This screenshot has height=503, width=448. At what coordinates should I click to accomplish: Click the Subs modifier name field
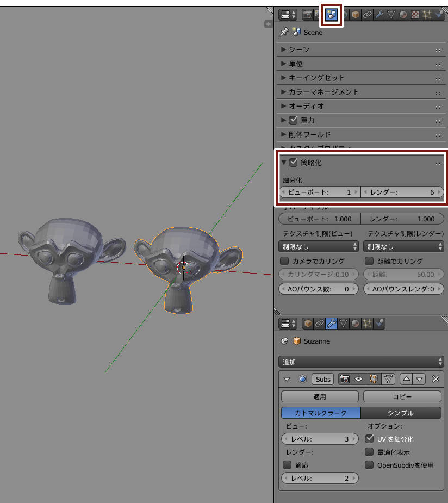coord(323,379)
